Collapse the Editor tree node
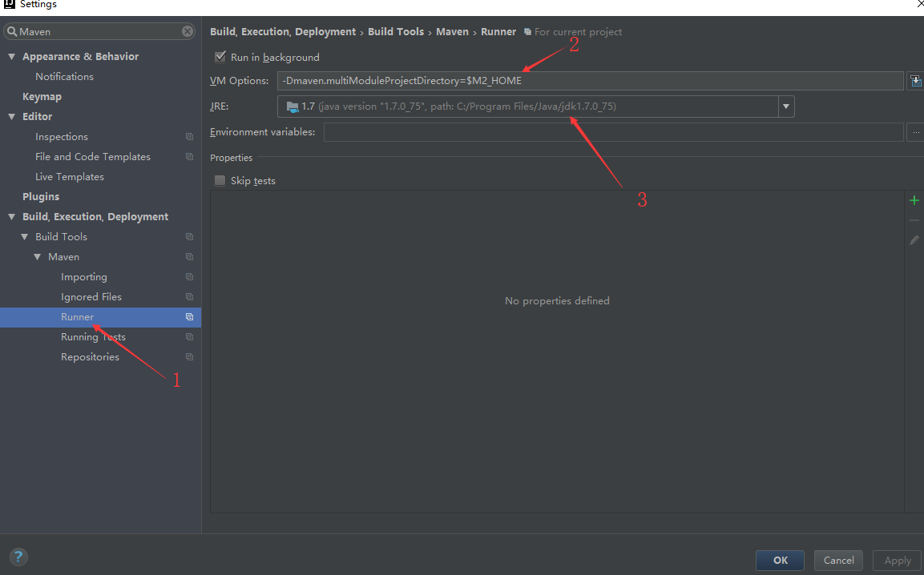Image resolution: width=924 pixels, height=575 pixels. click(x=12, y=117)
